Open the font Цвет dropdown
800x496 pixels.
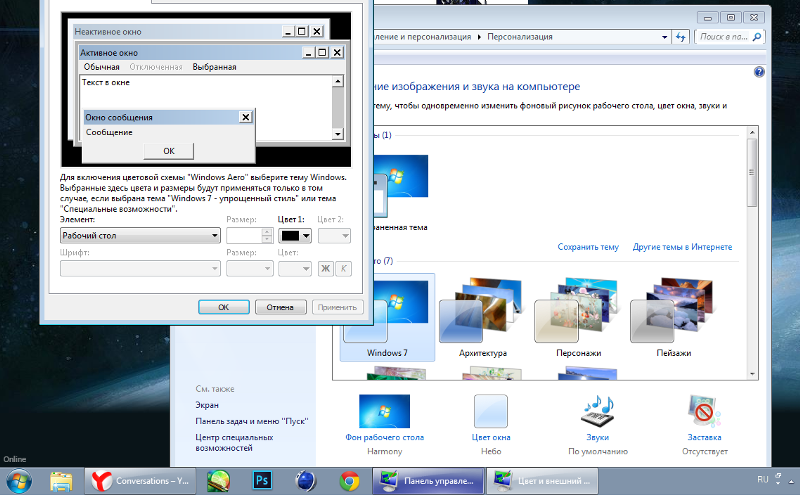click(x=295, y=269)
